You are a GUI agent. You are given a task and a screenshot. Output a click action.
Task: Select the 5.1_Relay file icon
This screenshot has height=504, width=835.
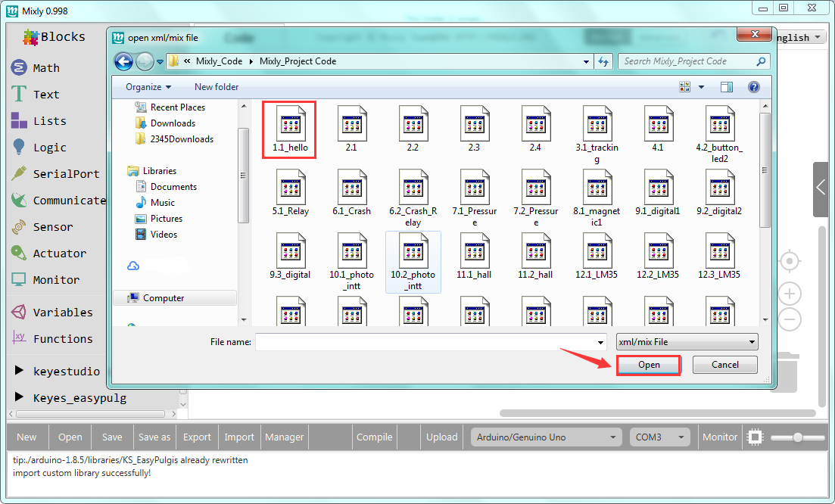point(290,187)
